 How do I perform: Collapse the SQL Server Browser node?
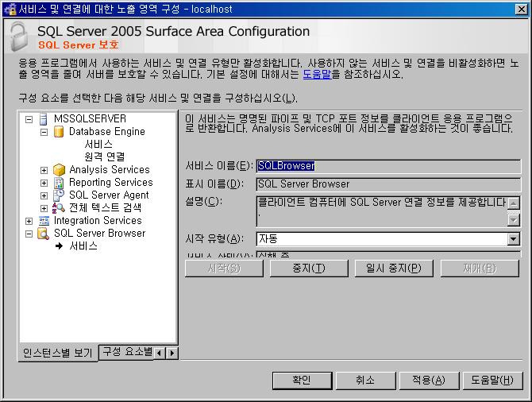coord(29,234)
